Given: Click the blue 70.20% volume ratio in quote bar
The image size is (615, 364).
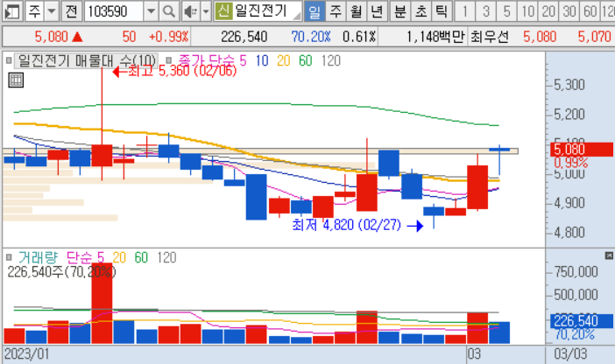Looking at the screenshot, I should (x=311, y=37).
